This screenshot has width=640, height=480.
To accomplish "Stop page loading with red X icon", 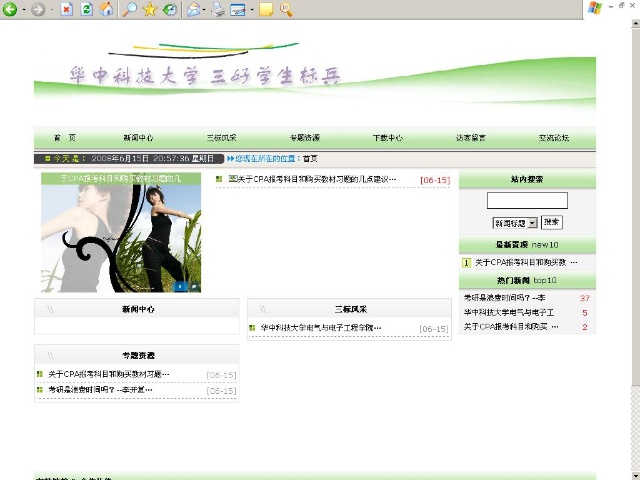I will (x=67, y=9).
